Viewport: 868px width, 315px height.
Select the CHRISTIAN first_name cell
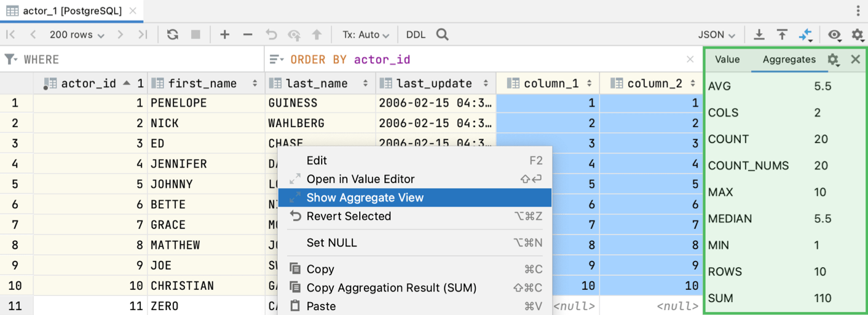pos(206,286)
